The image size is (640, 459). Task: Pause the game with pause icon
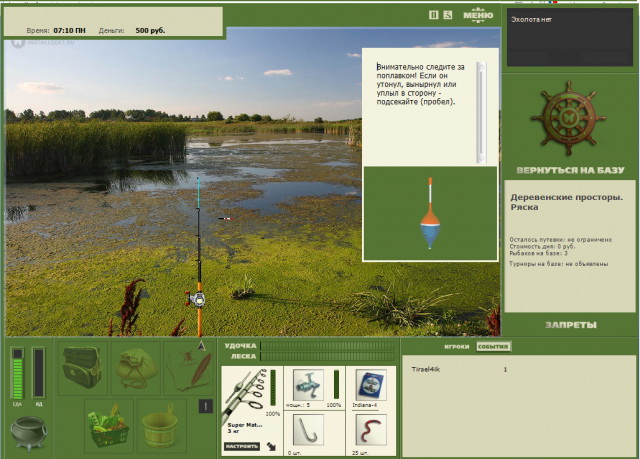433,15
